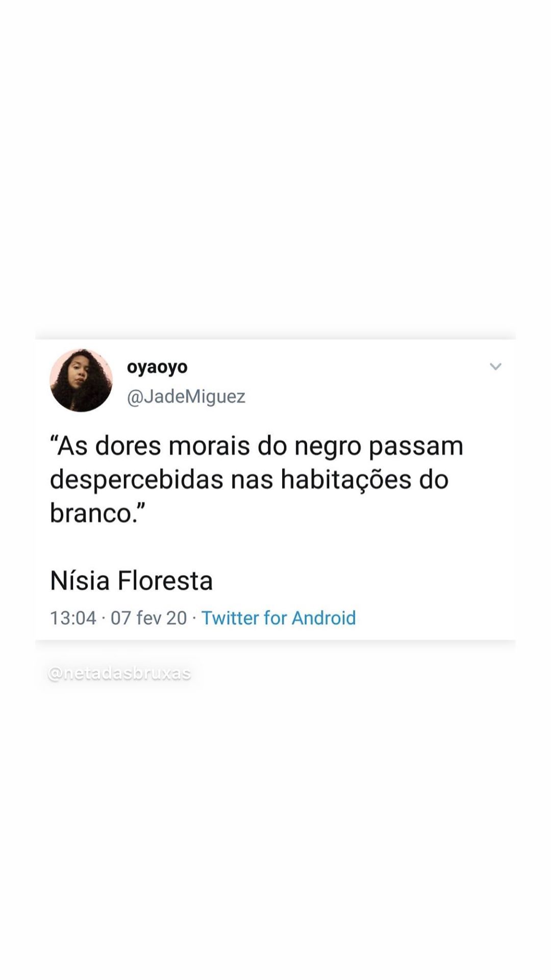Select the word 'Floresta' under the quote

click(x=165, y=581)
